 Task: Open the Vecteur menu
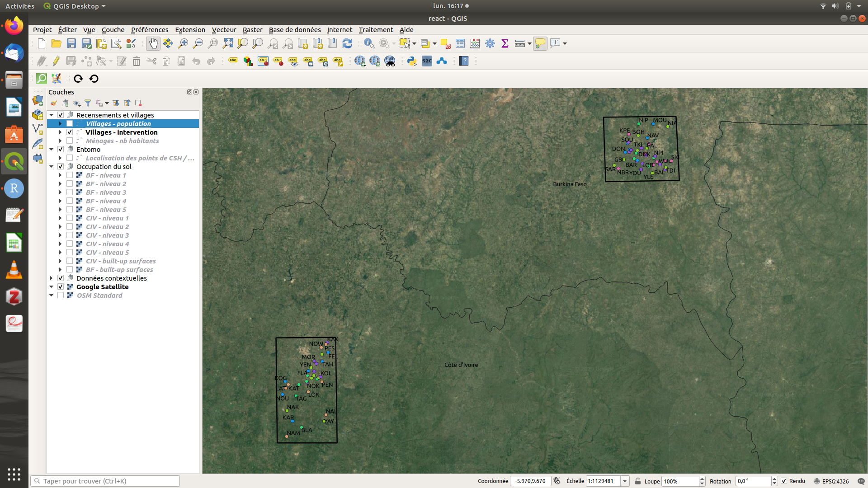tap(224, 30)
